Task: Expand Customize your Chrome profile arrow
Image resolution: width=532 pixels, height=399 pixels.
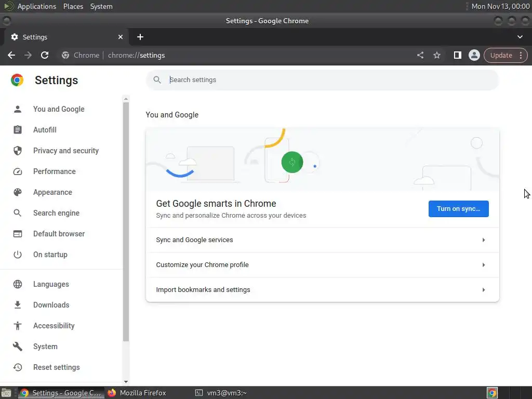Action: tap(484, 264)
